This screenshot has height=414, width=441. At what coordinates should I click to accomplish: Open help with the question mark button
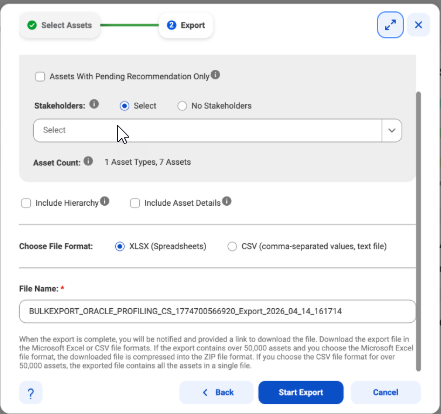[x=31, y=393]
